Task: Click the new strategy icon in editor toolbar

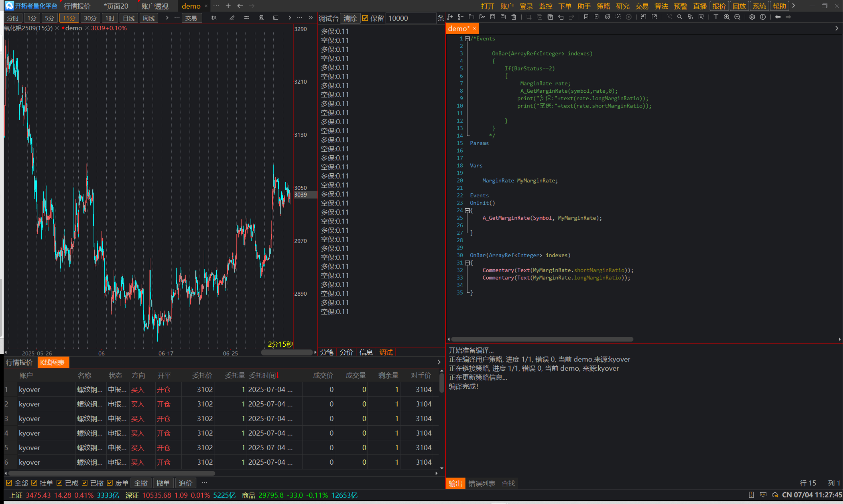Action: [x=461, y=17]
